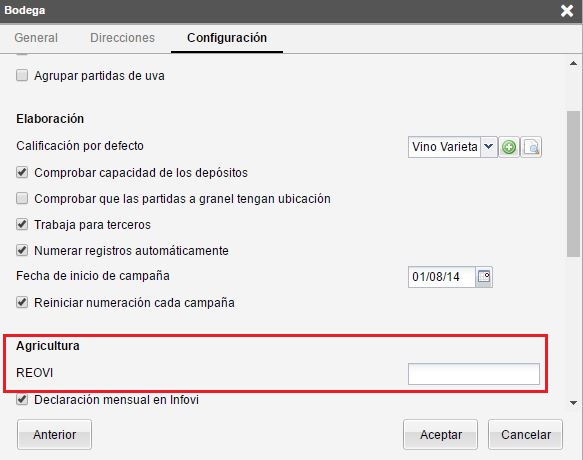This screenshot has height=460, width=583.
Task: Open the Direcciones tab
Action: [122, 38]
